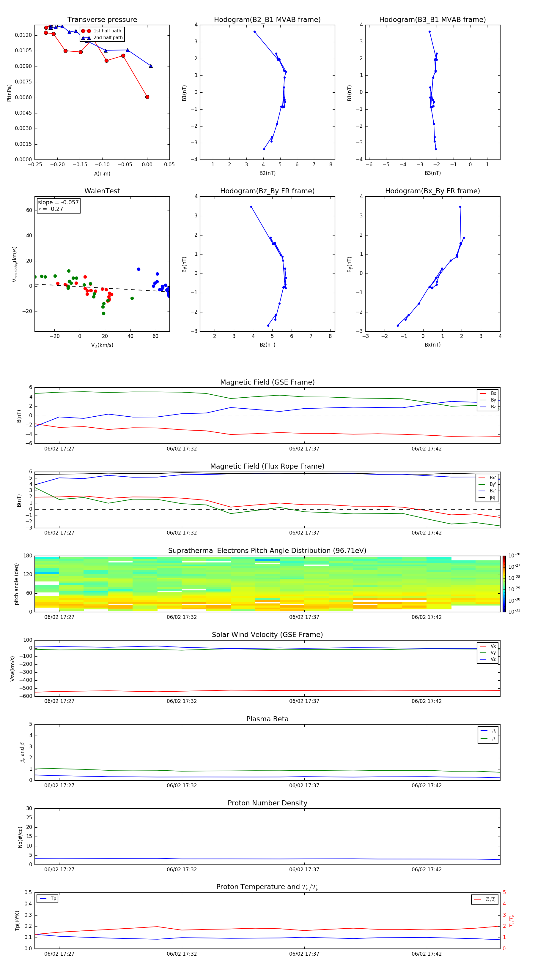Click the "Vremaining(km/s)" y-axis label

pos(15,264)
